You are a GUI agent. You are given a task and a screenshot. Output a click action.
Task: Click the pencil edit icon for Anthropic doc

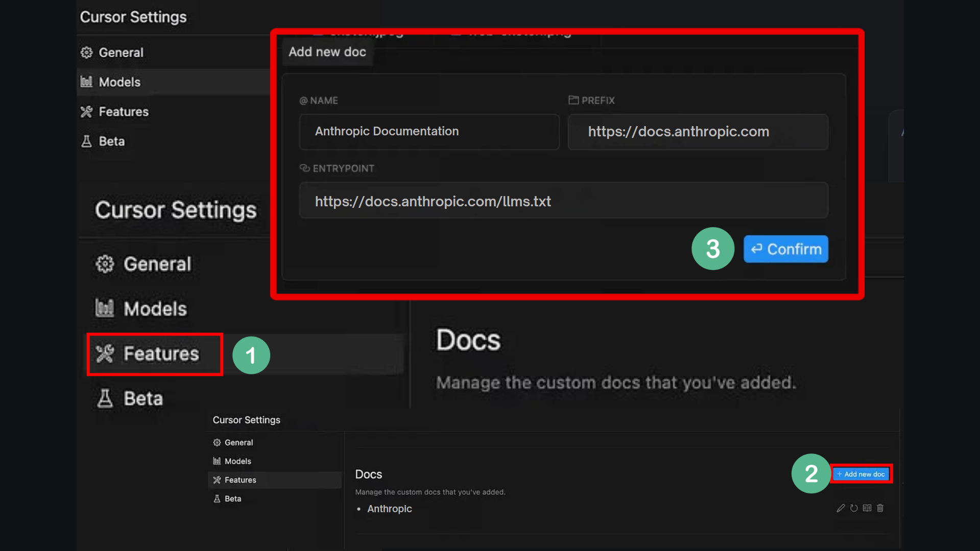point(841,508)
